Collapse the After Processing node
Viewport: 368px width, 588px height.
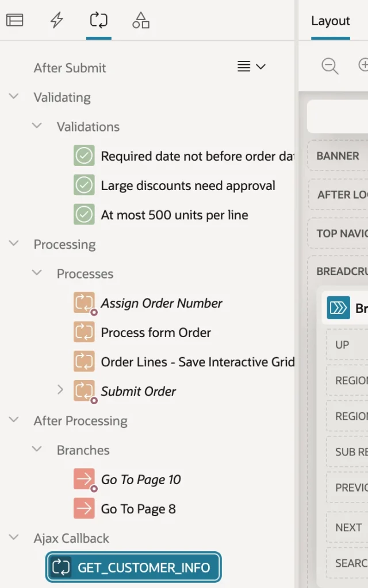point(14,420)
